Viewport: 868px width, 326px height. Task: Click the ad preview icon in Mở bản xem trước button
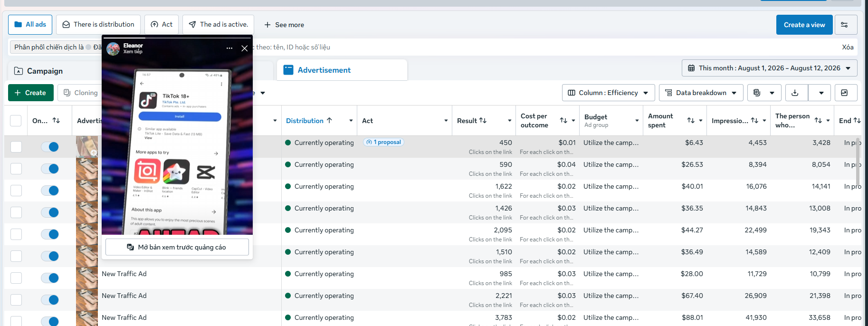tap(131, 247)
